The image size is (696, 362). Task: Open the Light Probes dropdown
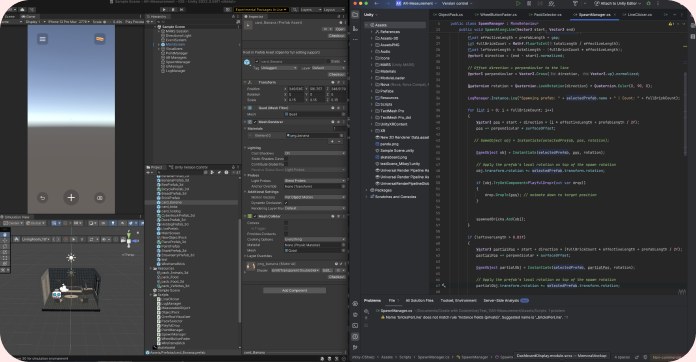point(315,181)
